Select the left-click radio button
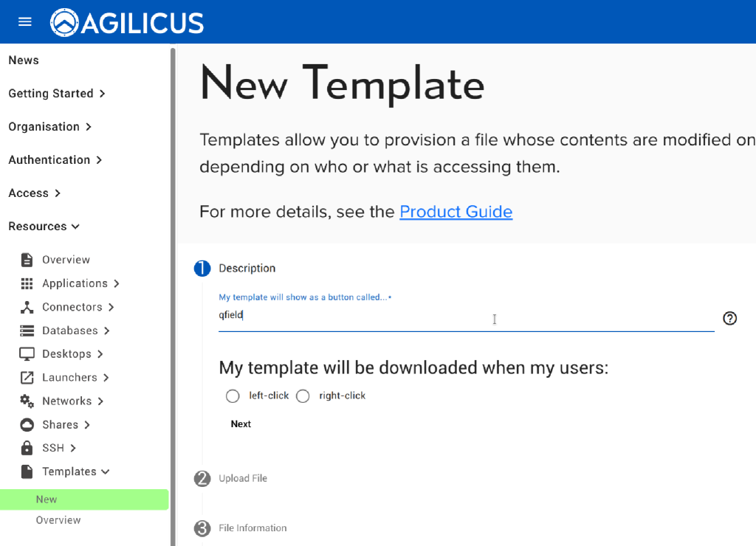 pyautogui.click(x=233, y=396)
